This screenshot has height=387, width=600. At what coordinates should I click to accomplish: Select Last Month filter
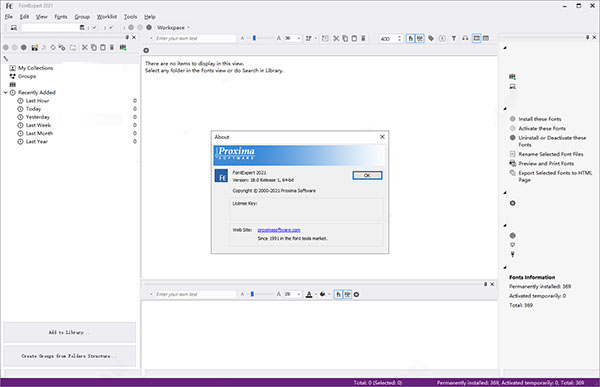[x=39, y=133]
